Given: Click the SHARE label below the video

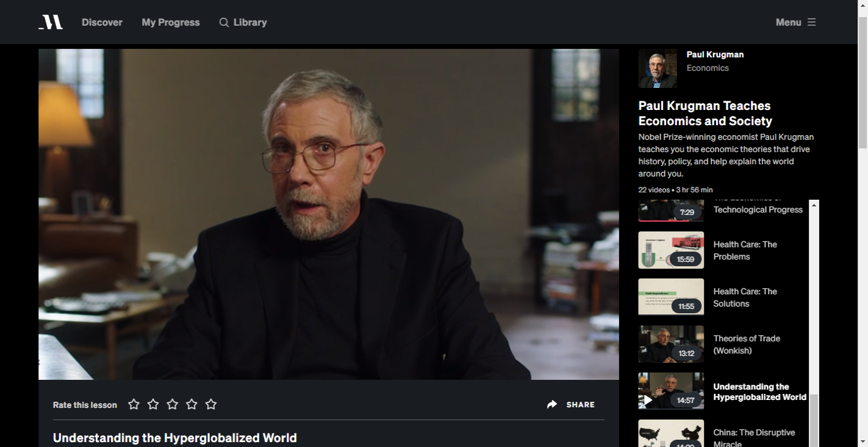Looking at the screenshot, I should coord(581,404).
